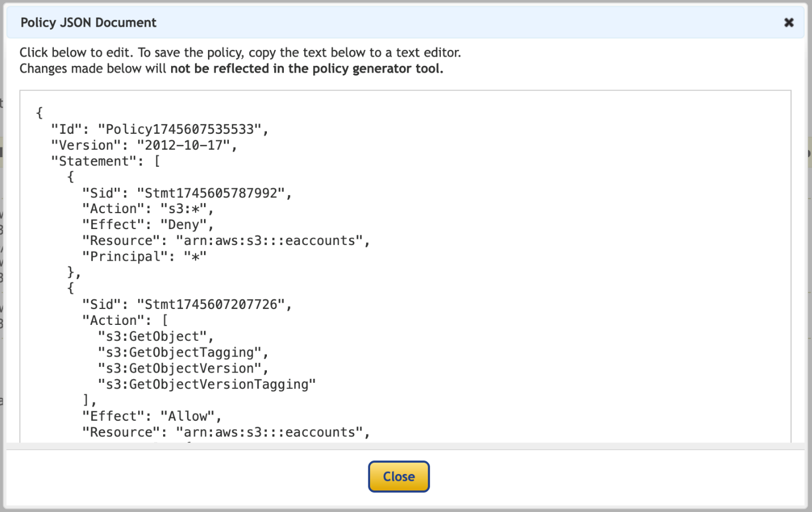
Task: Click the "Resource" line under Effect Allow
Action: coord(226,432)
